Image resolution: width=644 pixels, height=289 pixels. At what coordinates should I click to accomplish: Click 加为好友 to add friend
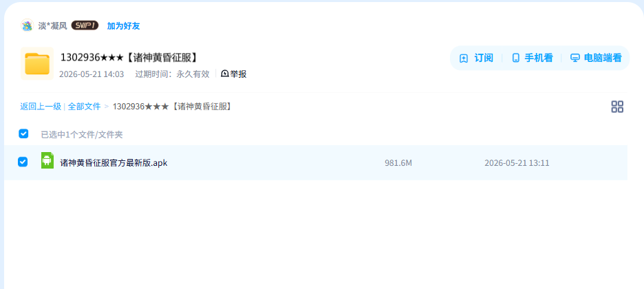[123, 26]
